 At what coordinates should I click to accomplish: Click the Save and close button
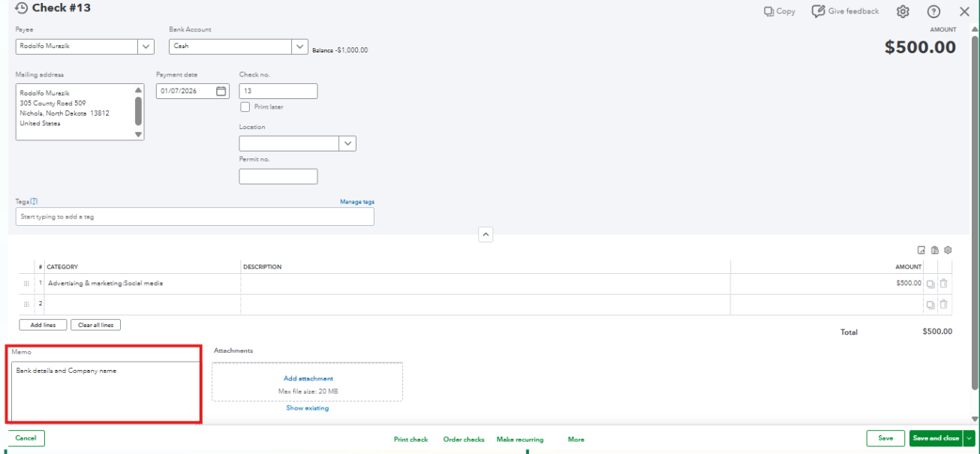935,438
